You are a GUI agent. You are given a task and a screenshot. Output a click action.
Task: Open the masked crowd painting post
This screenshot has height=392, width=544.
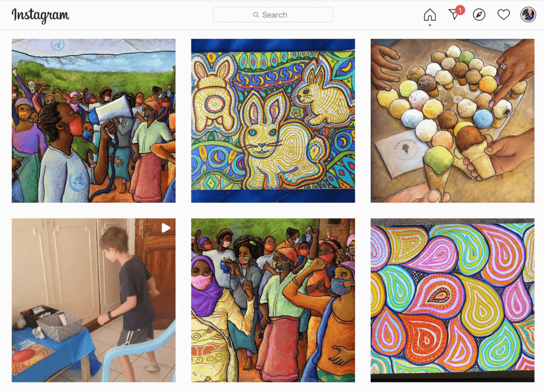click(x=273, y=300)
